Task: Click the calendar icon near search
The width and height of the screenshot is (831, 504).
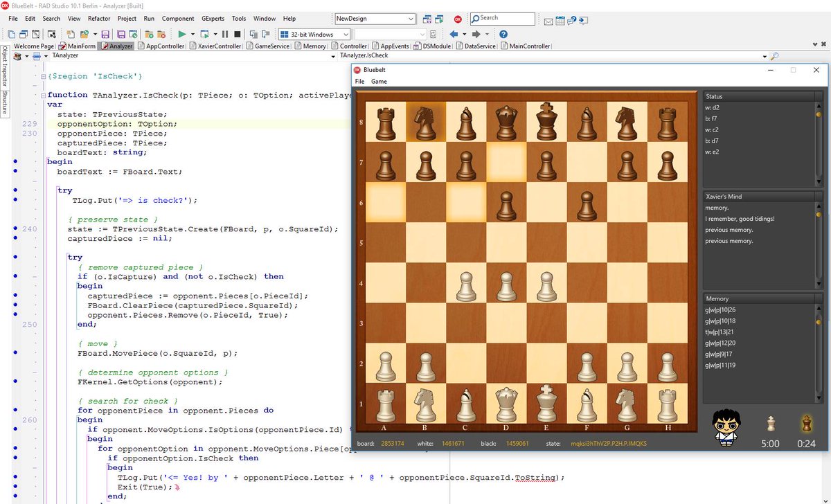Action: (x=560, y=21)
